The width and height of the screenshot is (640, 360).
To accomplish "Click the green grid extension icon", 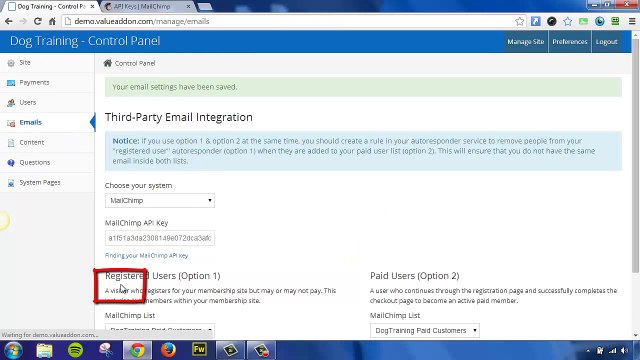I will 615,21.
